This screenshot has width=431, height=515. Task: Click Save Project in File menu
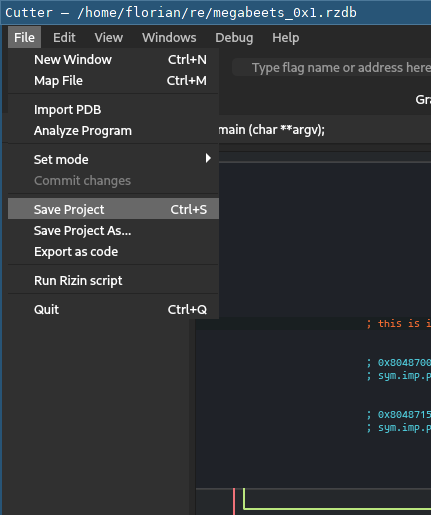113,209
